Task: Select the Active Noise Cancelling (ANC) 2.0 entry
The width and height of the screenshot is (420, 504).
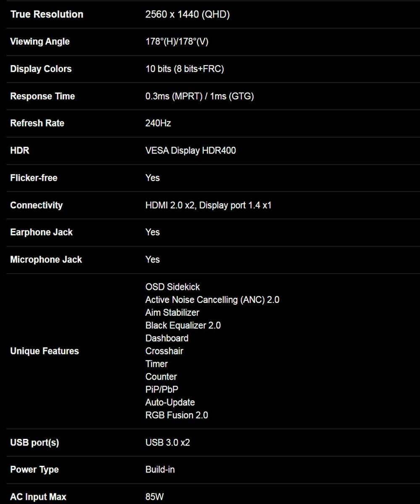Action: [x=212, y=300]
